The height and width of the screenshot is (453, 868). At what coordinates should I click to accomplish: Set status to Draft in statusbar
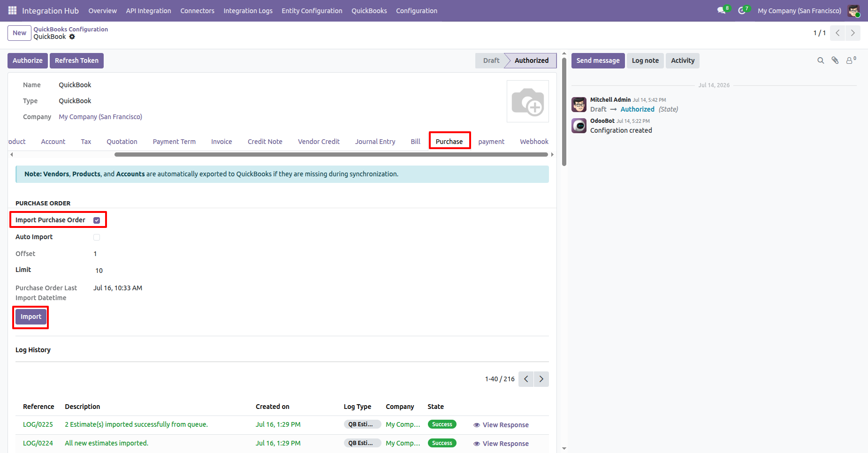click(x=491, y=60)
